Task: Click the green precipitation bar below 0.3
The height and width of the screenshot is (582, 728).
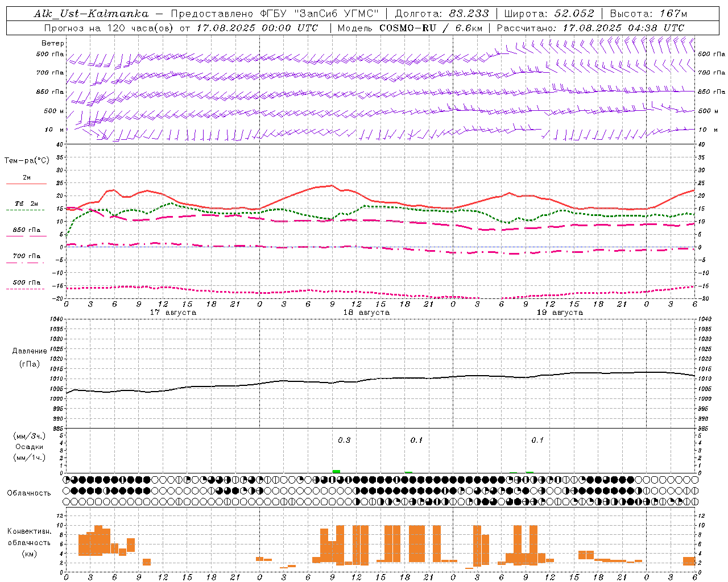Action: 336,471
